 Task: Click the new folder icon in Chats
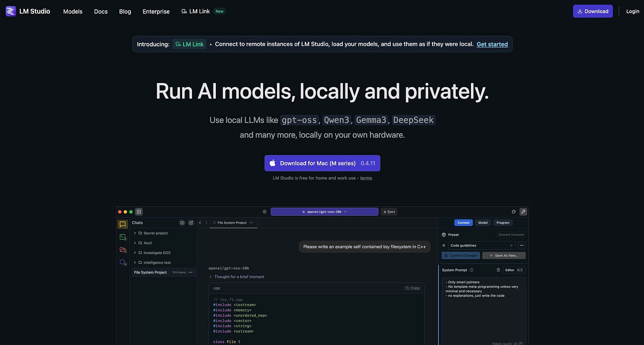coord(182,223)
